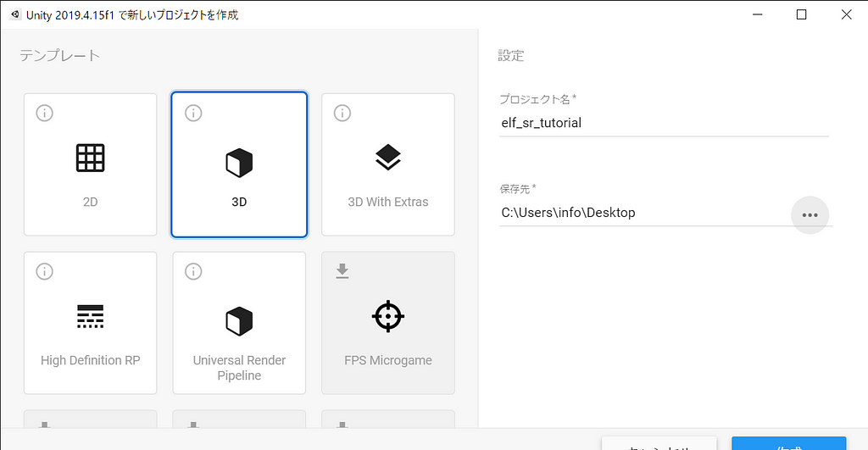Screen dimensions: 868x450
Task: Download the FPS Microgame template
Action: tap(342, 270)
